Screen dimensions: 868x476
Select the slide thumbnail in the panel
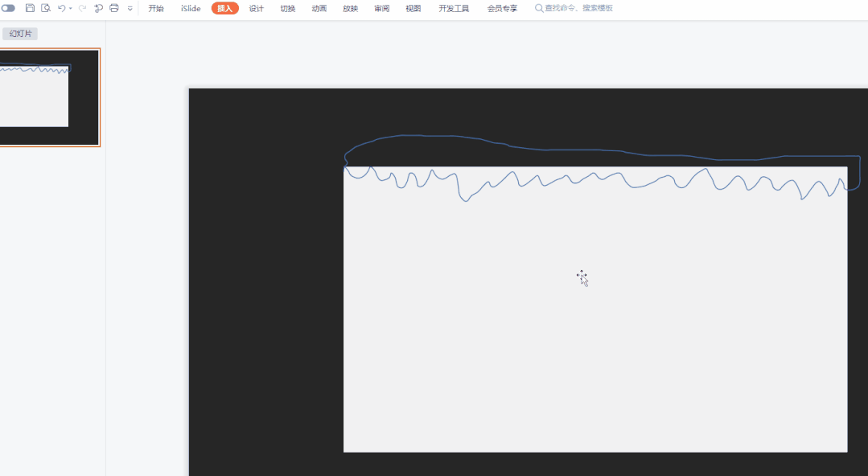[x=49, y=97]
